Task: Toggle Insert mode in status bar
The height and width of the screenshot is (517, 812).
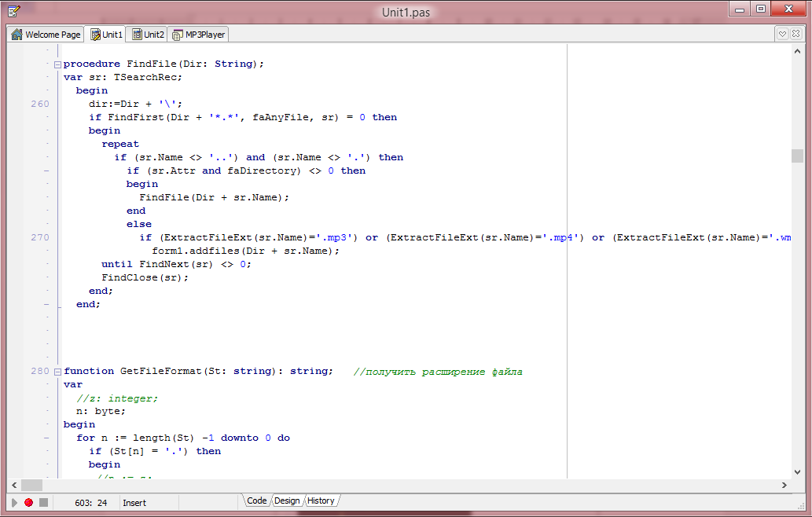Action: click(134, 503)
